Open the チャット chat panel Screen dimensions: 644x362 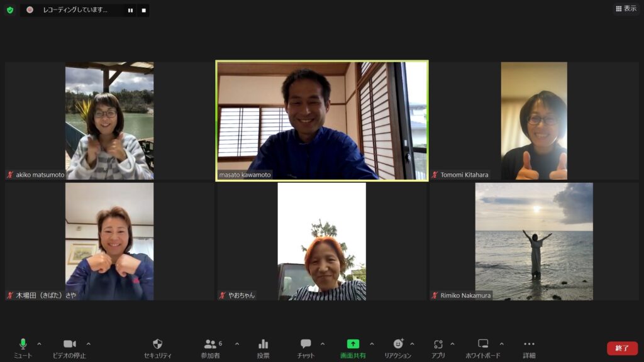(x=306, y=348)
